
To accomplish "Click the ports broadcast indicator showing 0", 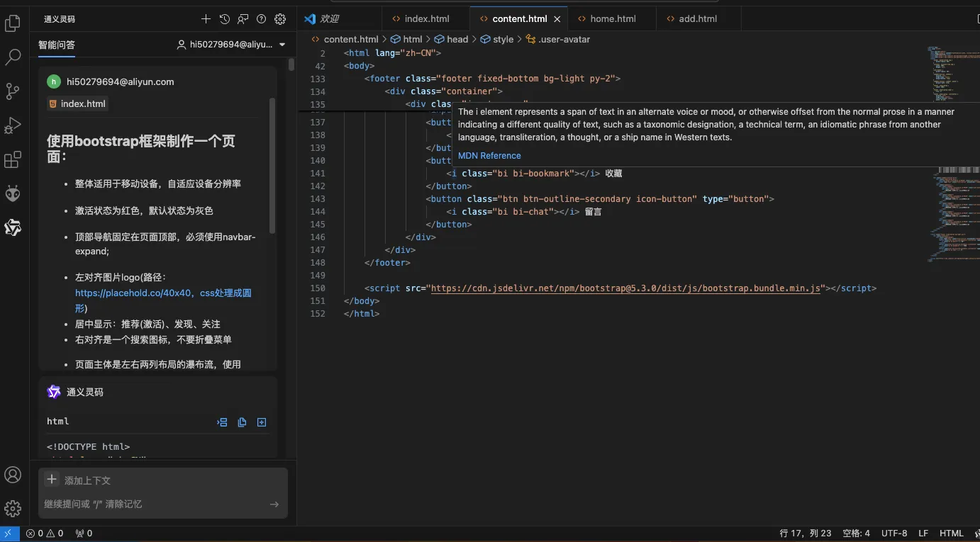I will (84, 533).
